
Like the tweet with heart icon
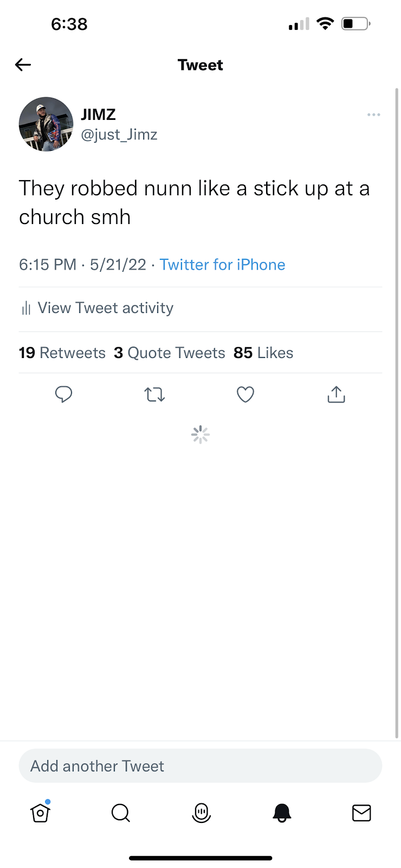click(x=245, y=394)
